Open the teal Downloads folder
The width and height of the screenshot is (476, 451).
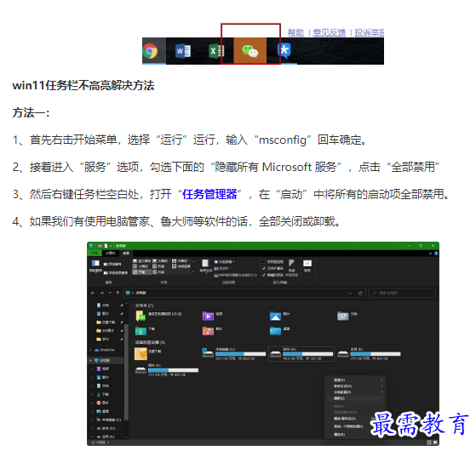[141, 331]
